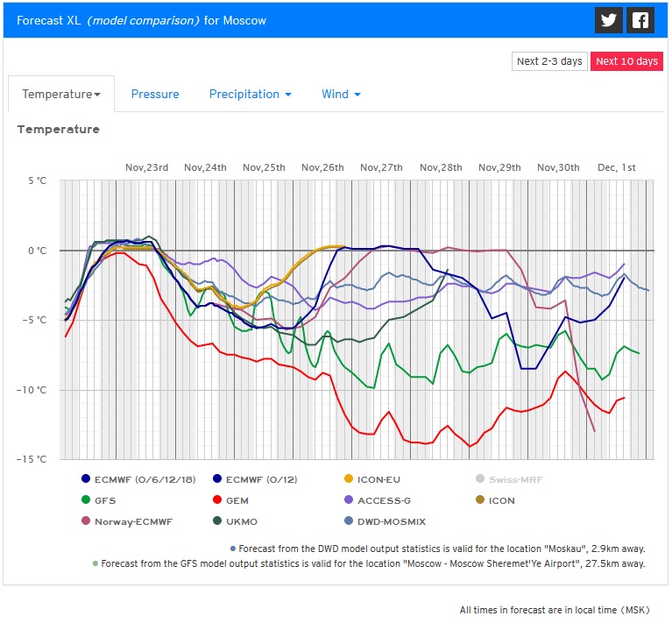Click the Nov,29th date label
Image resolution: width=672 pixels, height=623 pixels.
click(x=499, y=167)
